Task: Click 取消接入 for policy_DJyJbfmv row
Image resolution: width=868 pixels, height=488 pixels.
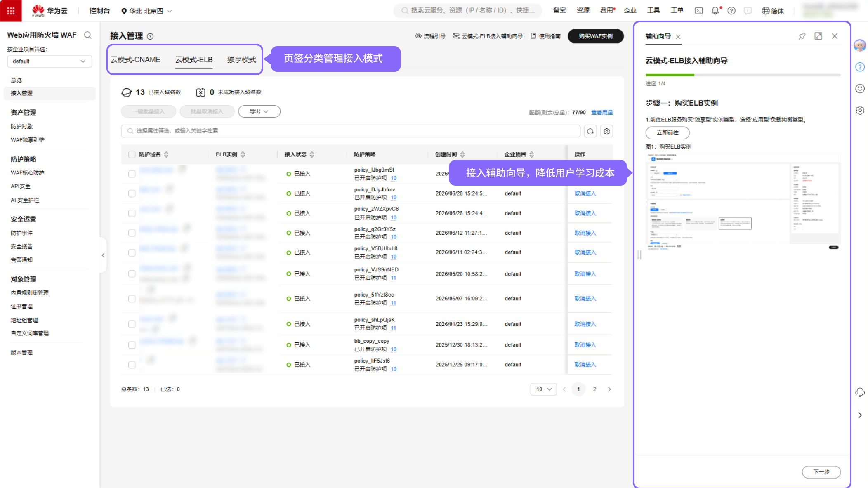Action: coord(585,193)
